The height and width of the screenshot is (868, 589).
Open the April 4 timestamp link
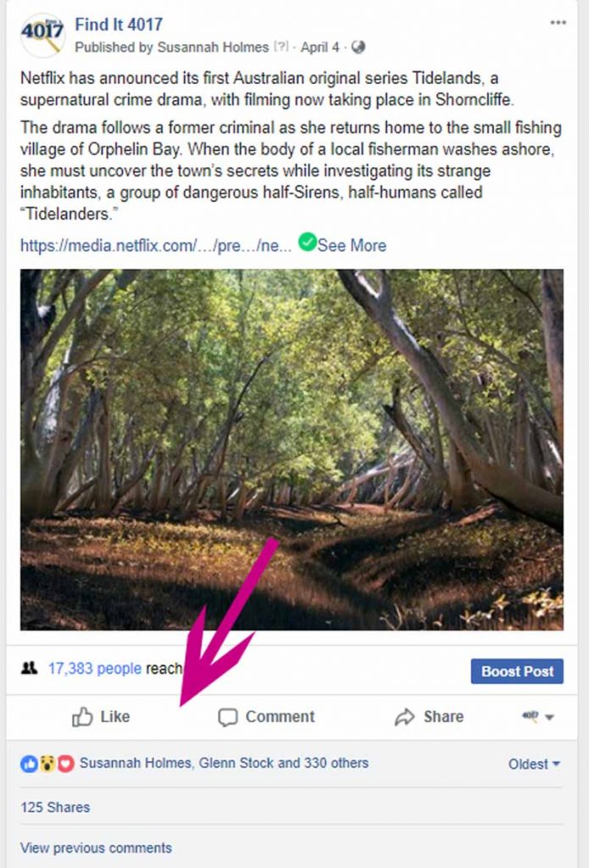coord(319,47)
